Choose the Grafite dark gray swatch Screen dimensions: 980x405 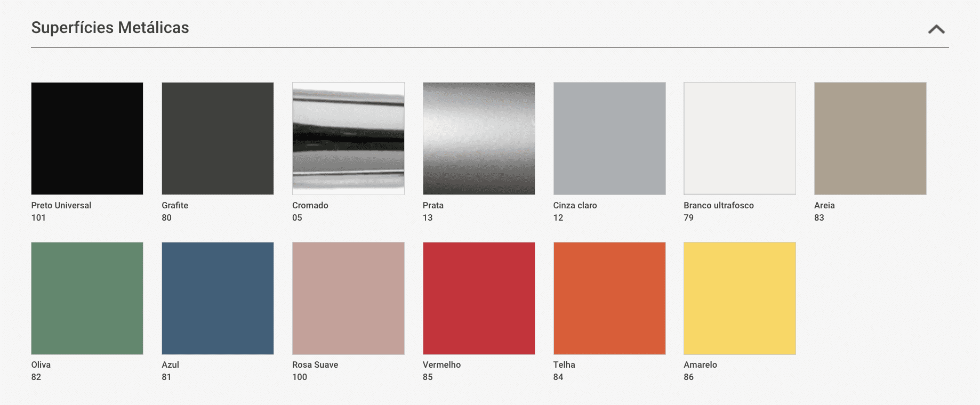tap(218, 139)
